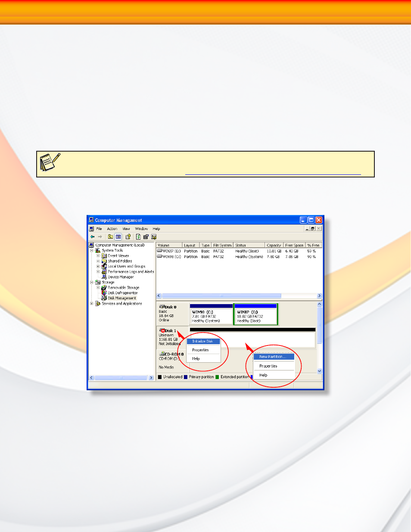Image resolution: width=411 pixels, height=532 pixels.
Task: Expand the Event Viewer node
Action: (98, 256)
